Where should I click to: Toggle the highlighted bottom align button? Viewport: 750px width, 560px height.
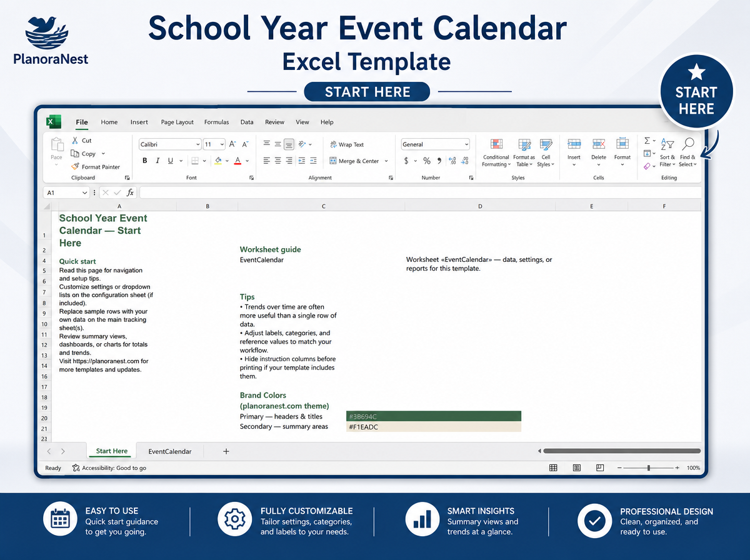tap(289, 144)
